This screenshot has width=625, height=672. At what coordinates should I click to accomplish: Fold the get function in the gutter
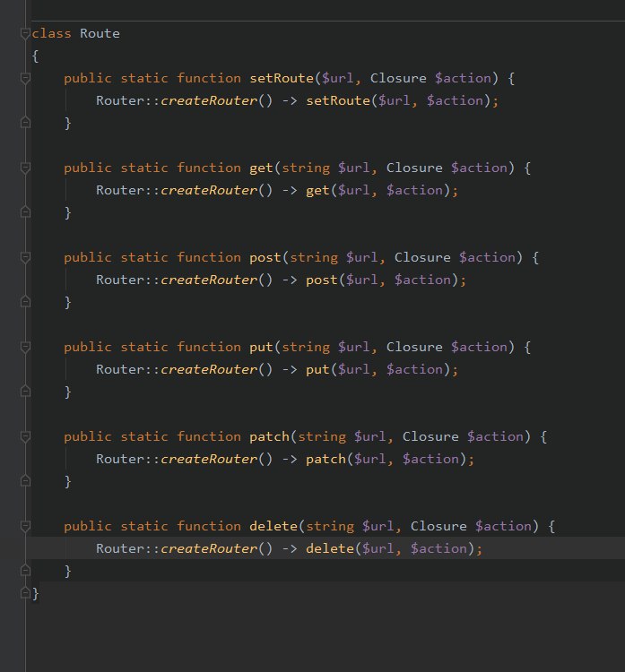[x=25, y=168]
